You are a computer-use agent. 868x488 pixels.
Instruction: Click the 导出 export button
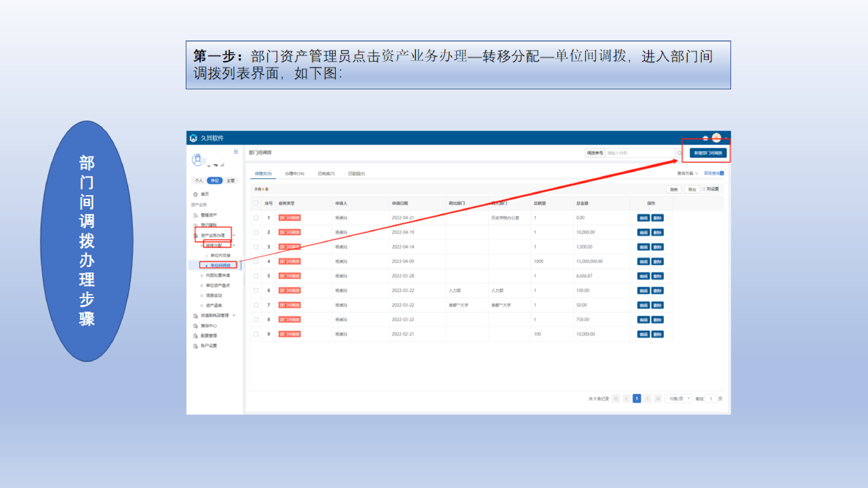[692, 189]
